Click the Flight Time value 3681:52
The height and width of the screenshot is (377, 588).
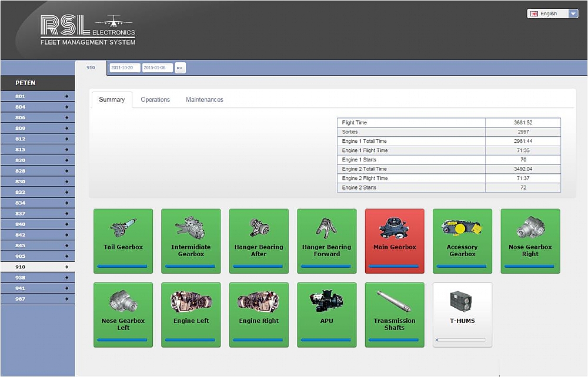[523, 123]
